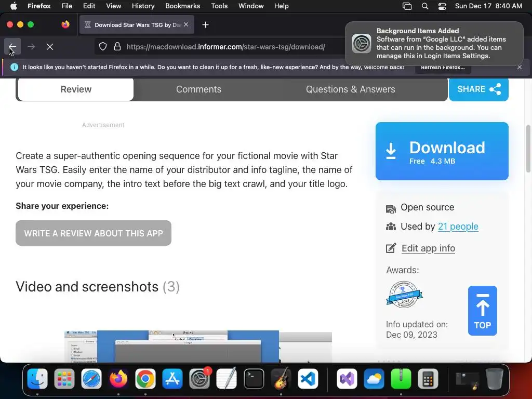
Task: Click the tracking protection shield icon
Action: click(x=103, y=46)
